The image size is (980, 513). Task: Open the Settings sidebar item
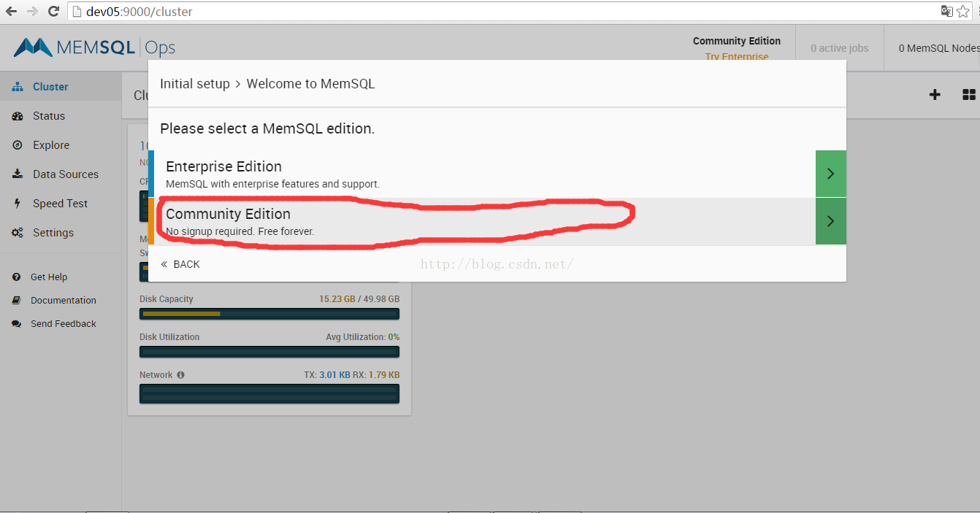61,233
